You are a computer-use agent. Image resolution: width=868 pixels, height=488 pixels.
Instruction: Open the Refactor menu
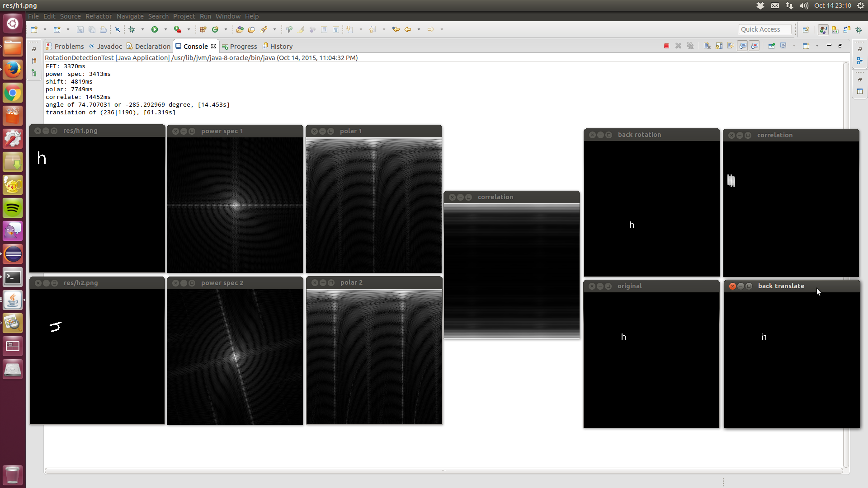[98, 16]
